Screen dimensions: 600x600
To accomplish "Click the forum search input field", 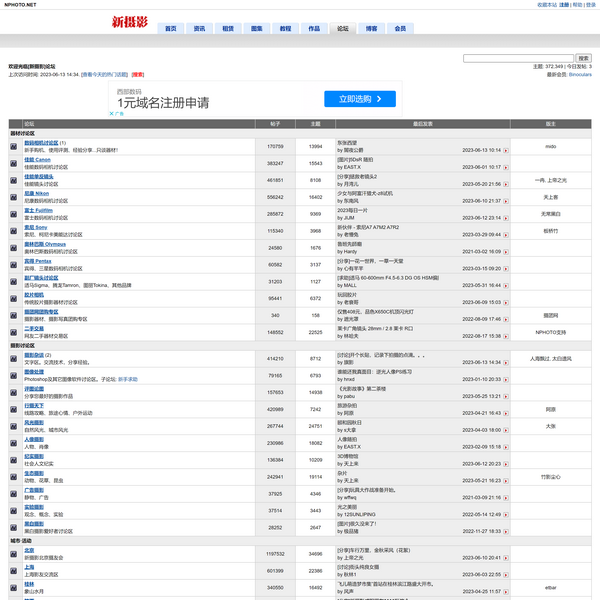I will coord(517,58).
